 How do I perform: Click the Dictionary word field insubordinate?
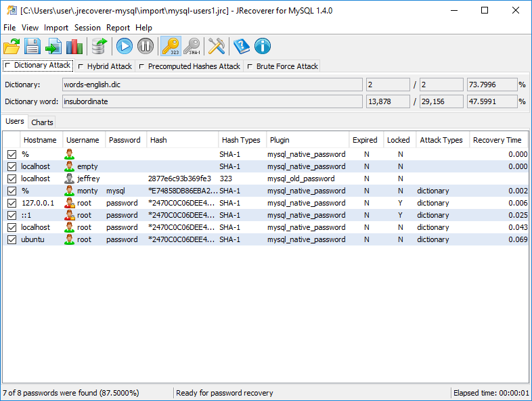[x=213, y=101]
